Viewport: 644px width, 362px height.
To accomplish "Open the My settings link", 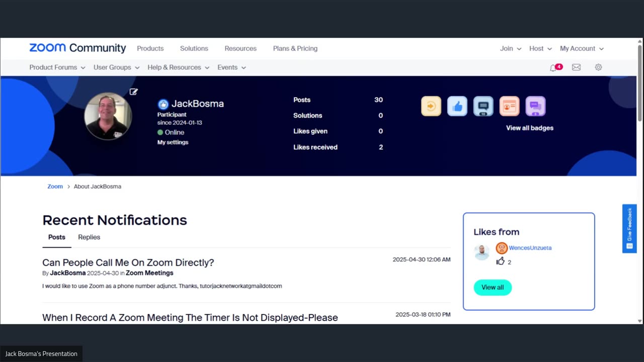I will click(x=173, y=142).
